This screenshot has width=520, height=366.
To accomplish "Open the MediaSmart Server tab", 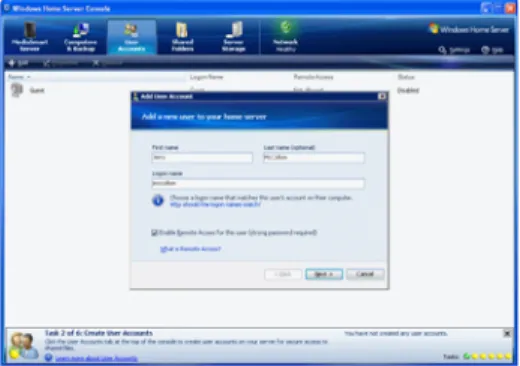I will [30, 37].
